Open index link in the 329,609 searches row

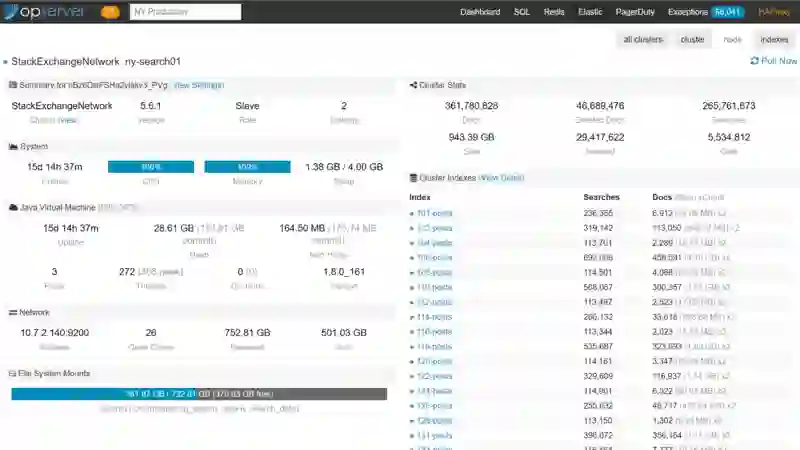point(435,376)
